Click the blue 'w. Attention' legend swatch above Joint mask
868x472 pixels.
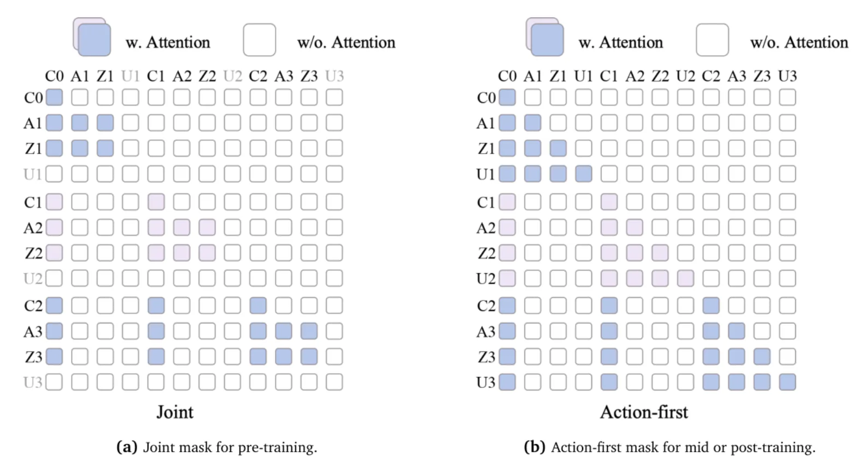click(95, 39)
